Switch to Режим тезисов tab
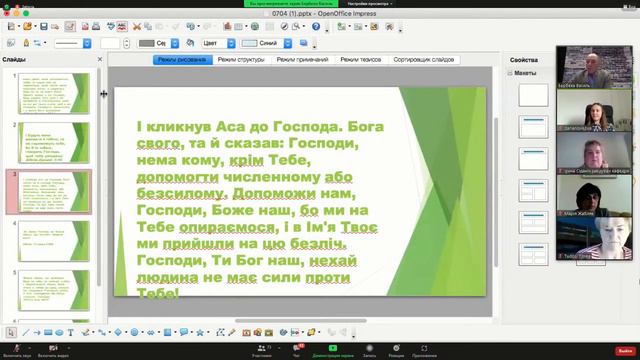Screen dimensions: 640x360 point(360,60)
